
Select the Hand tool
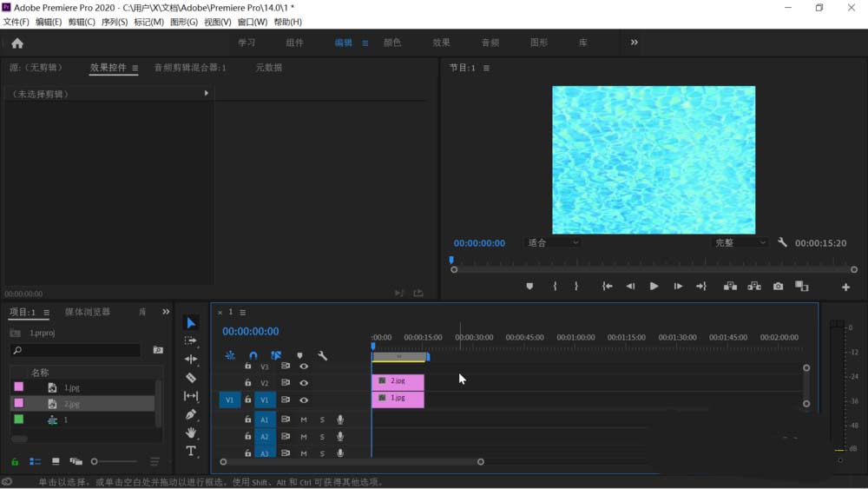tap(191, 433)
